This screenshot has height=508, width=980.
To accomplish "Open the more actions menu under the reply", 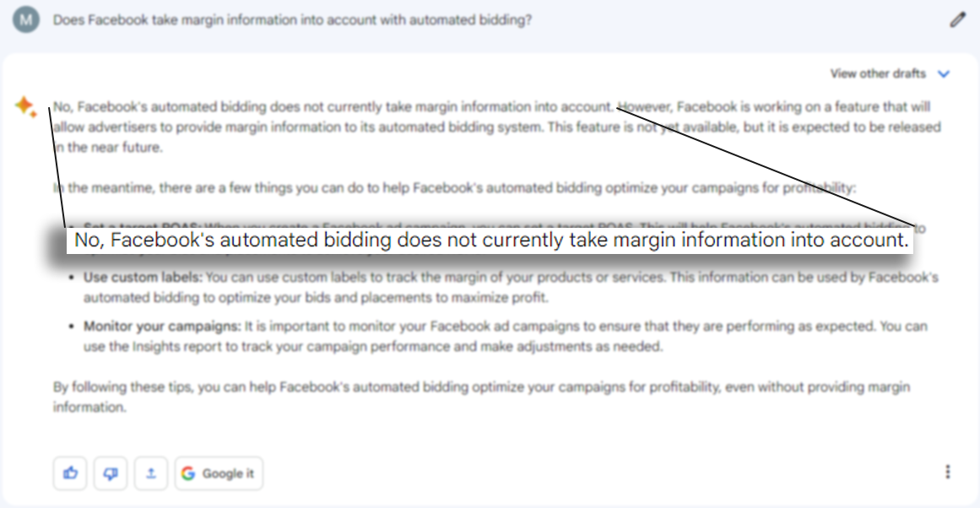I will pyautogui.click(x=948, y=472).
